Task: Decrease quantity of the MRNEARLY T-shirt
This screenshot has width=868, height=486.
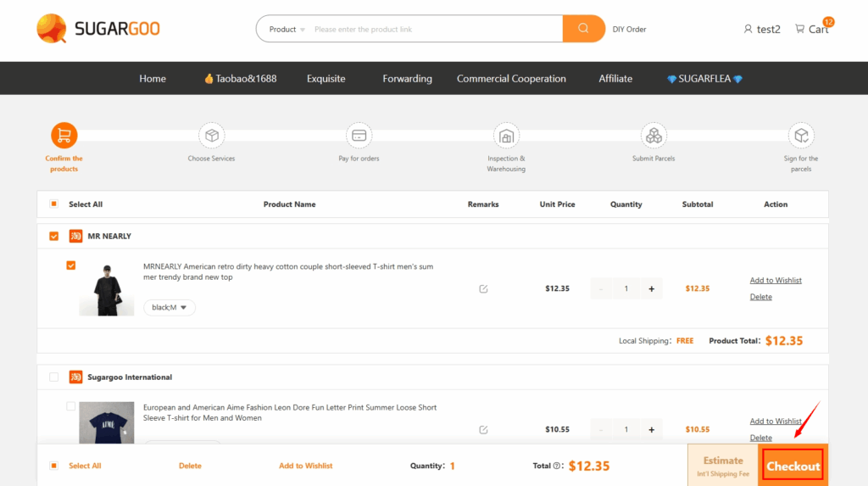Action: click(x=601, y=288)
